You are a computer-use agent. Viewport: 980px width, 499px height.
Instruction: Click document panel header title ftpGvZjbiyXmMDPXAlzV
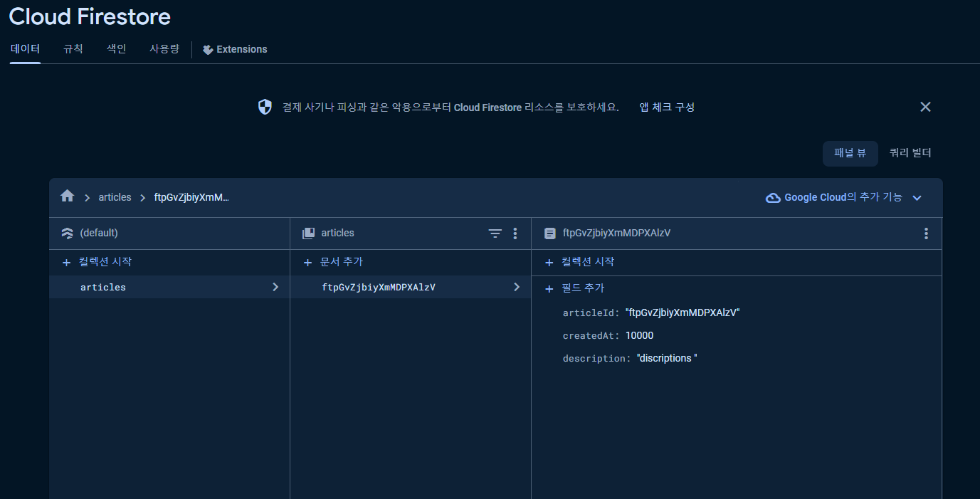[x=616, y=233]
